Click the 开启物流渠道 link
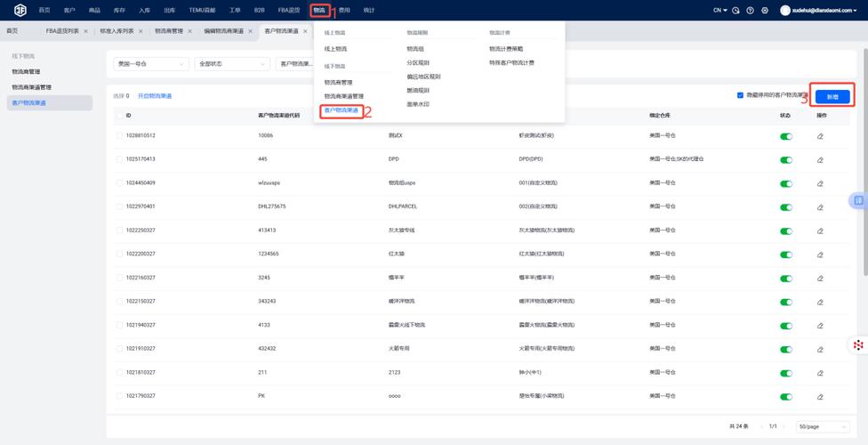 click(155, 96)
